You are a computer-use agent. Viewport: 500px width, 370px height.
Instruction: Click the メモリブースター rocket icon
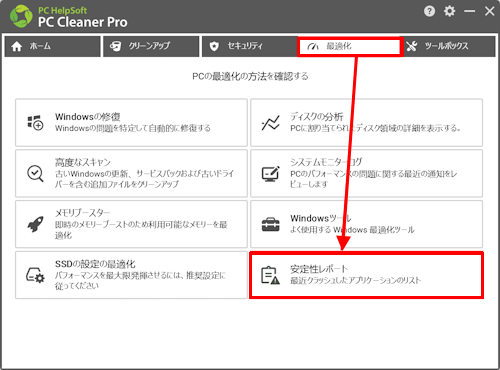tap(35, 224)
